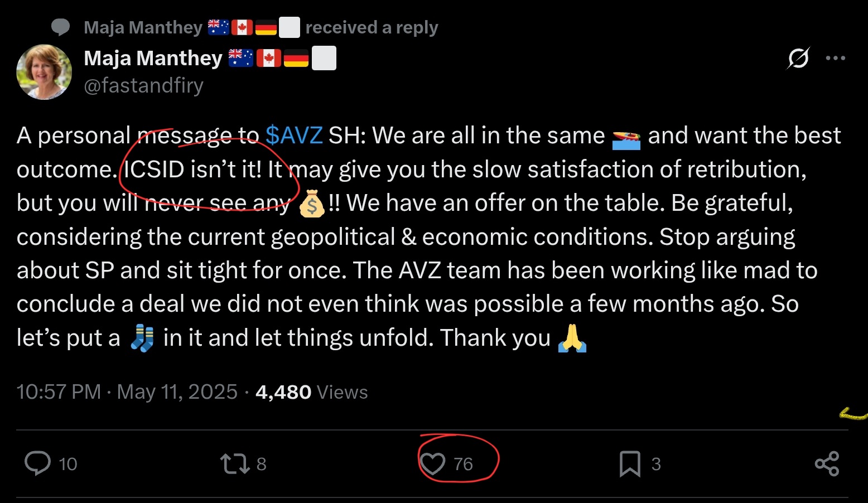Visit the @fastandfiry handle
The image size is (868, 503).
[143, 85]
